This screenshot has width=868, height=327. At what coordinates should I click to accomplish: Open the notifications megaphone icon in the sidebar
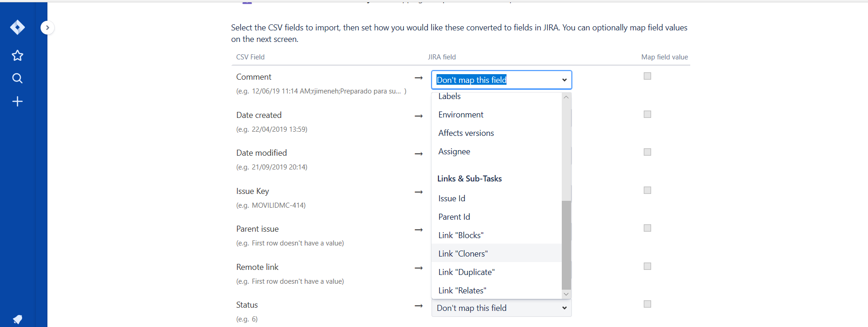17,319
